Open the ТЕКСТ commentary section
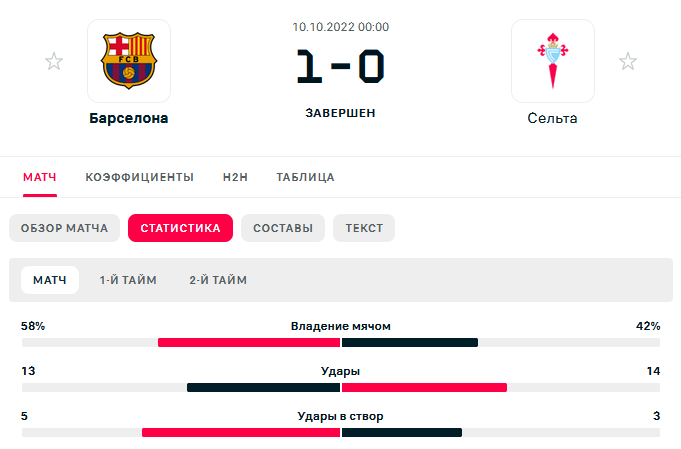 364,228
